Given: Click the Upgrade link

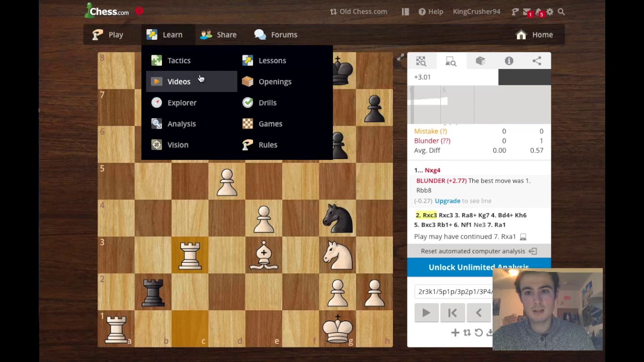Looking at the screenshot, I should click(x=447, y=201).
